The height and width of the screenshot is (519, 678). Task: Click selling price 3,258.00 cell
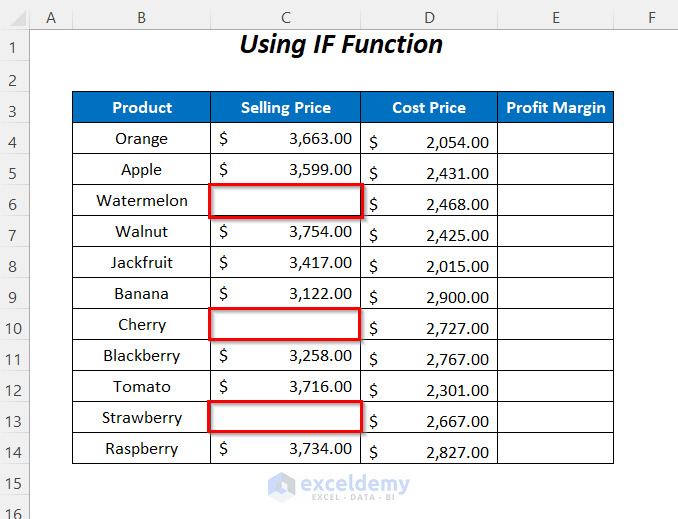click(x=285, y=356)
